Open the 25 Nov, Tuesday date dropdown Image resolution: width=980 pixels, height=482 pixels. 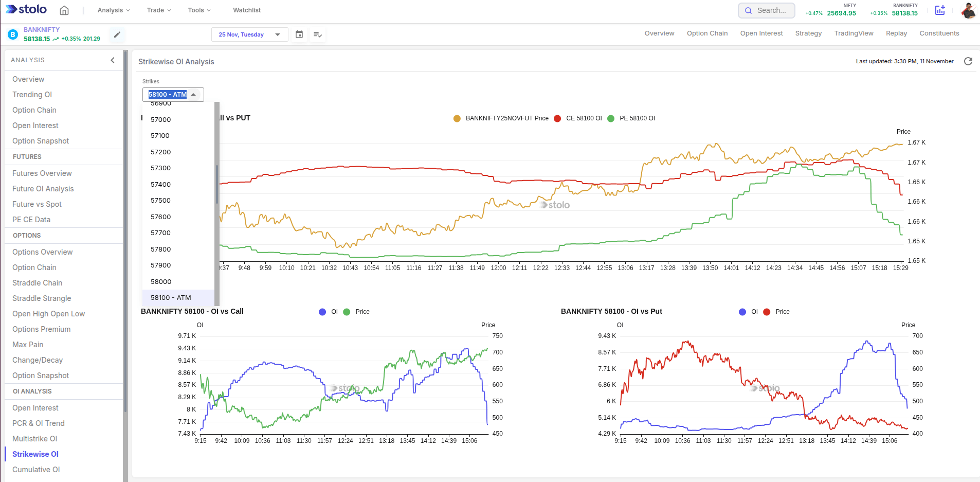click(x=249, y=34)
